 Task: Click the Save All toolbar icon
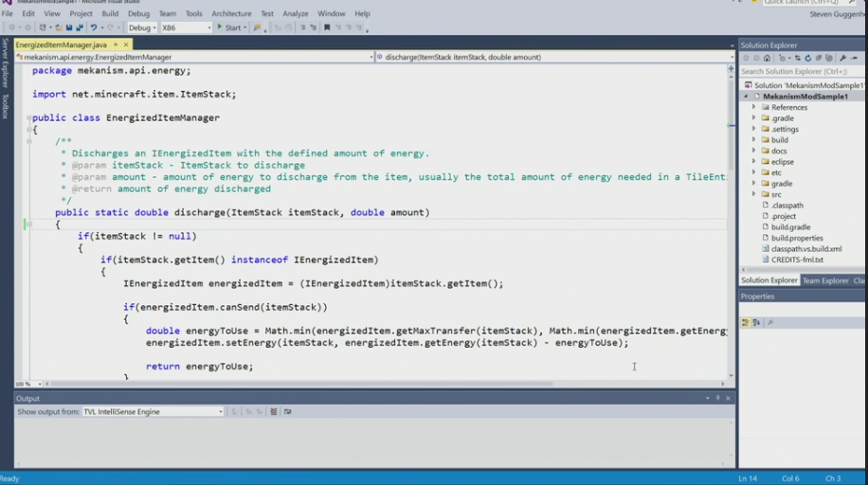coord(78,28)
